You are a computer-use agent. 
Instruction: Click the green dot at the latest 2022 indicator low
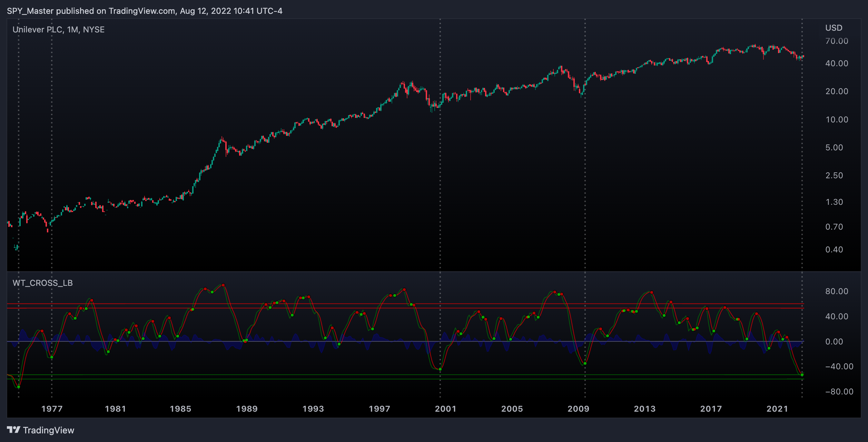[802, 375]
